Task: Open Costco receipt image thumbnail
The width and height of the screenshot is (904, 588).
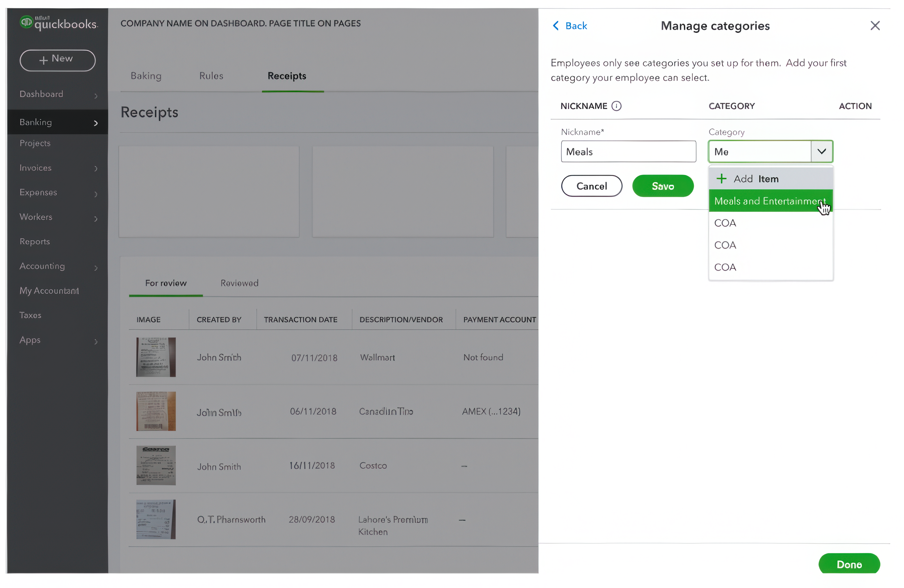Action: [156, 465]
